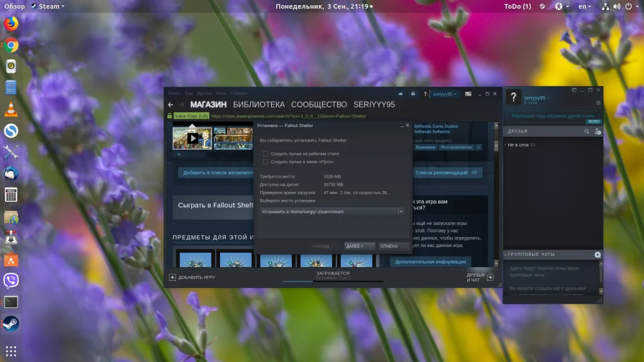Open the inbox envelope icon
This screenshot has height=362, width=644.
(x=413, y=94)
